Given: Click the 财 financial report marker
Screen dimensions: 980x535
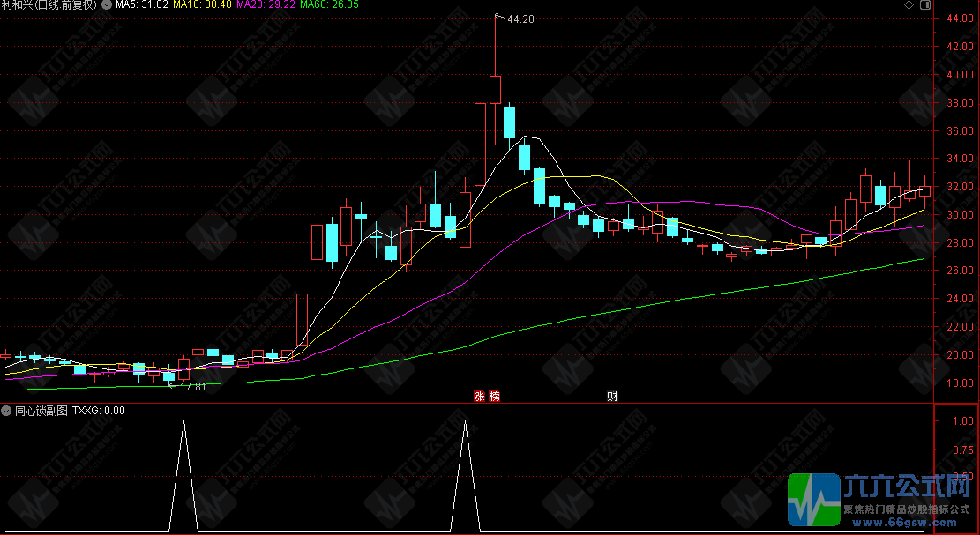Looking at the screenshot, I should point(612,397).
